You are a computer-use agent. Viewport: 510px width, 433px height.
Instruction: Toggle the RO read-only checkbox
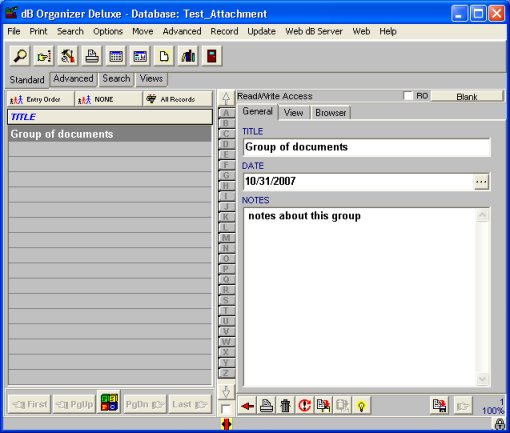click(x=408, y=96)
